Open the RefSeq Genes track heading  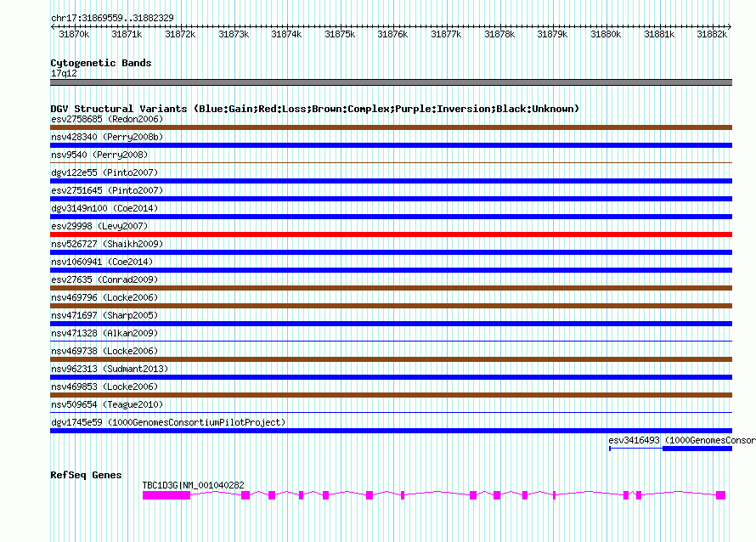[86, 475]
